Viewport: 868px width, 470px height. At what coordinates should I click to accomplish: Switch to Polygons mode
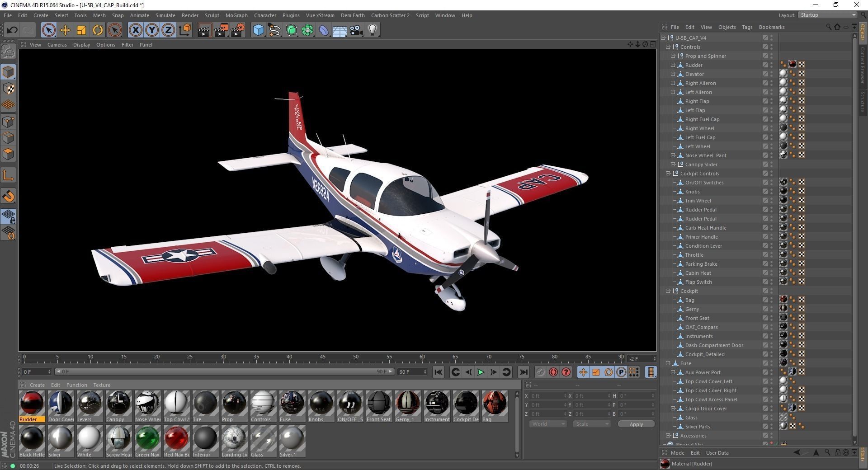[x=8, y=155]
